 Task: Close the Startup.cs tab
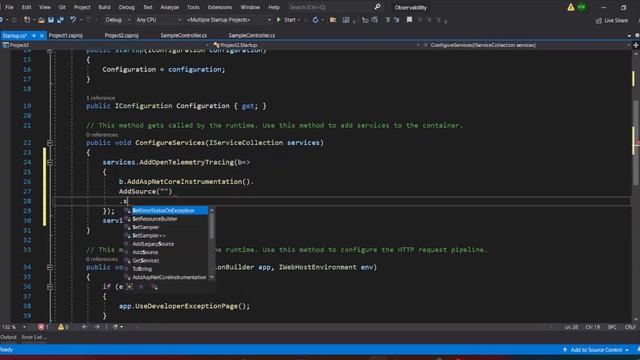click(42, 36)
